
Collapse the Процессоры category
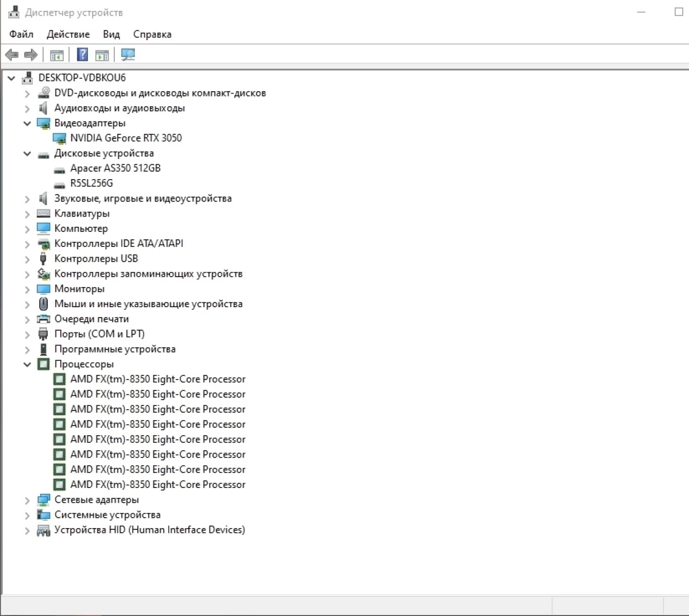tap(27, 364)
